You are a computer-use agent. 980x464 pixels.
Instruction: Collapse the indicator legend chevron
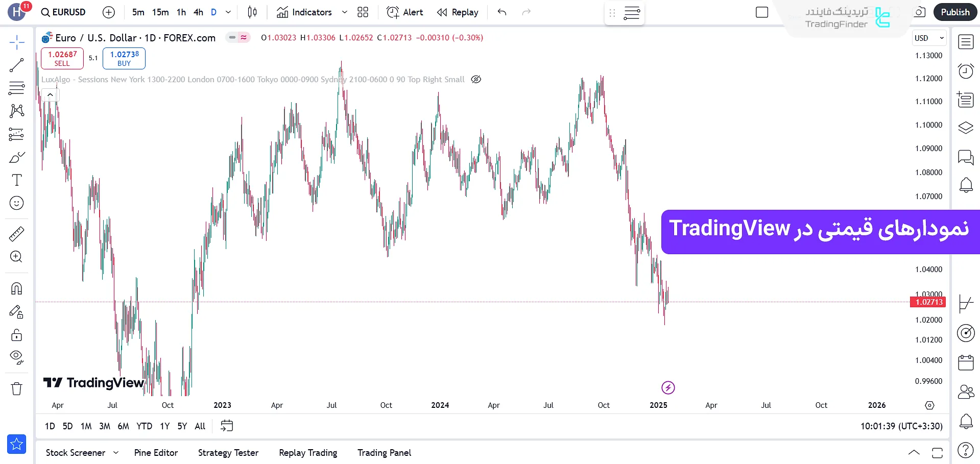click(50, 95)
